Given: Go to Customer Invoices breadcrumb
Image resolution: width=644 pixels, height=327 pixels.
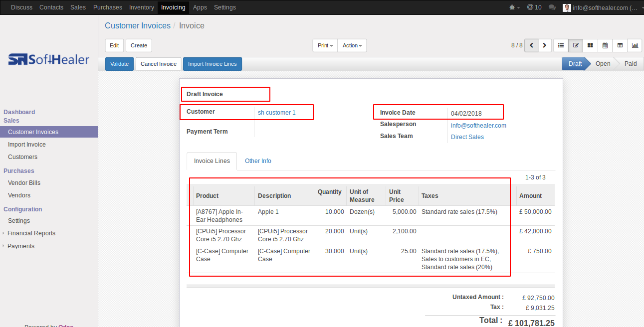Looking at the screenshot, I should pos(138,25).
